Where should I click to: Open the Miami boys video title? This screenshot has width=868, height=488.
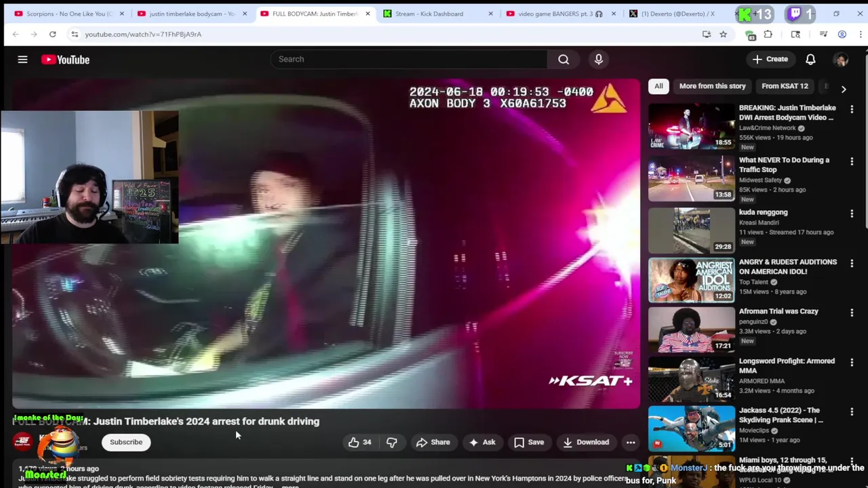click(783, 465)
